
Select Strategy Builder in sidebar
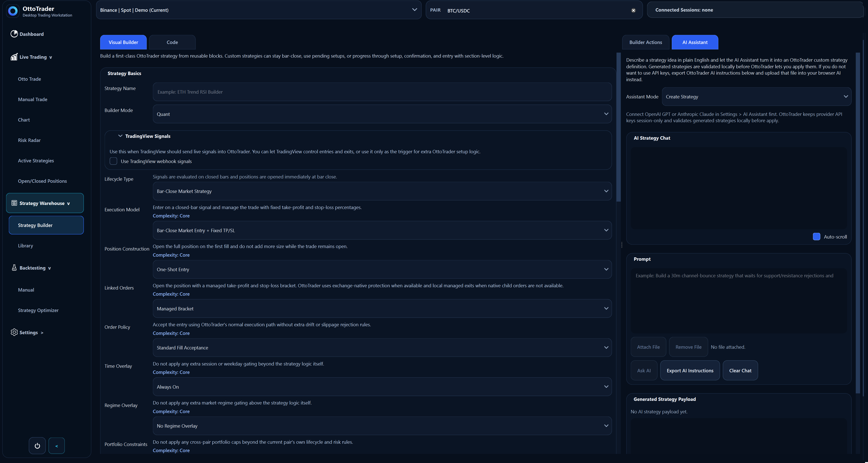click(46, 225)
